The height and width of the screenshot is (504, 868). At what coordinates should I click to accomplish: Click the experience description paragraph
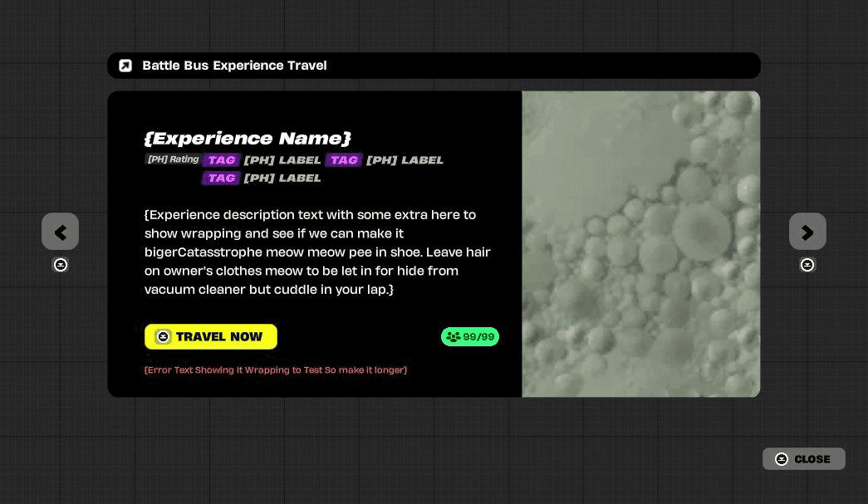point(316,252)
